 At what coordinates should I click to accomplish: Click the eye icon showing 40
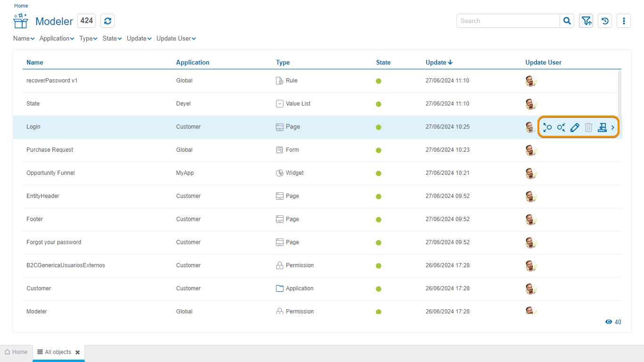(x=609, y=322)
